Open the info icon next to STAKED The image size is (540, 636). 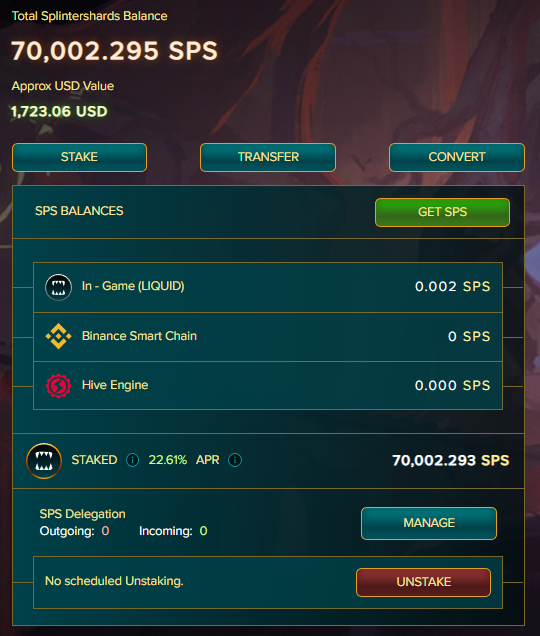(133, 460)
